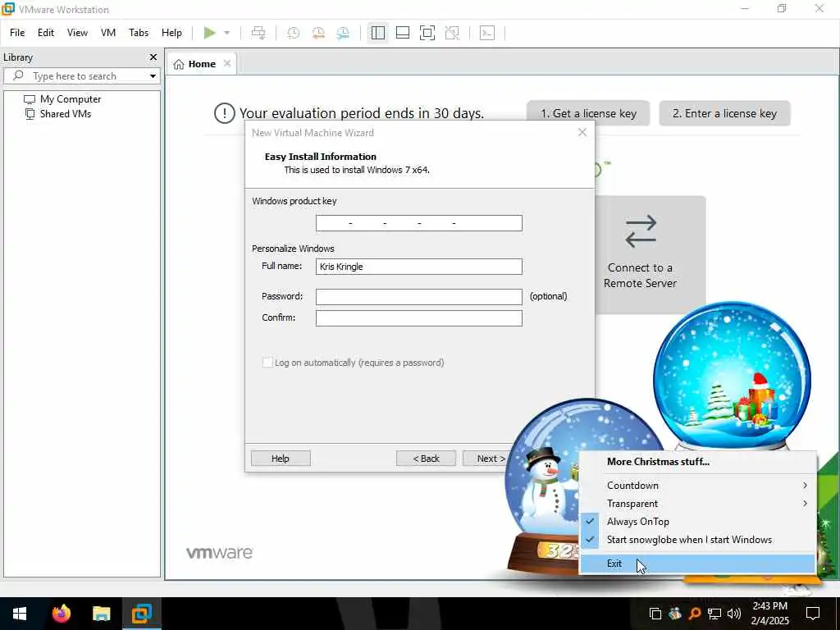Expand the Countdown submenu
The image size is (840, 630).
[x=698, y=486]
